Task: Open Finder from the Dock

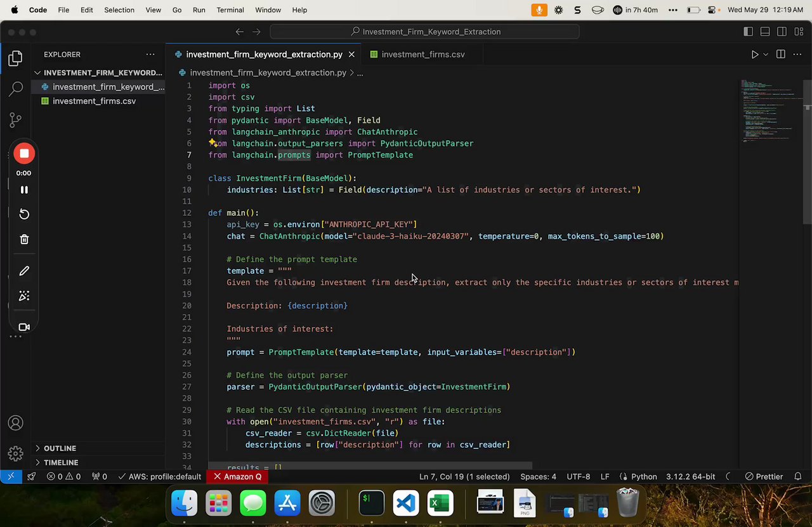Action: click(185, 504)
